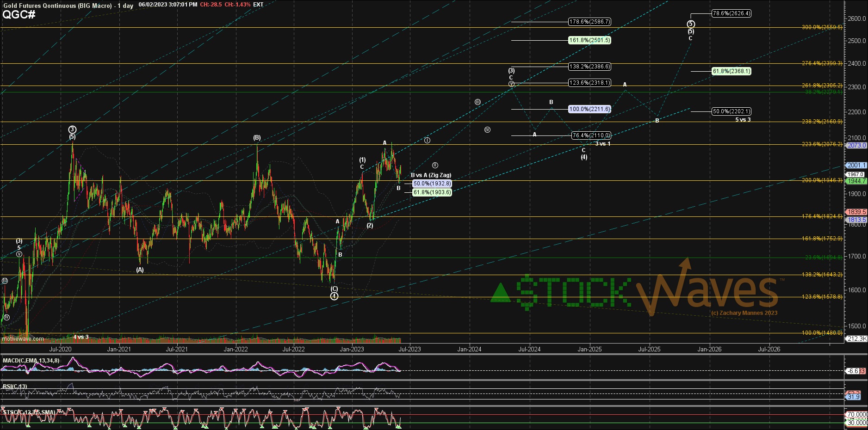Select Jan-2022 on the time axis
The image size is (868, 430).
tap(236, 349)
